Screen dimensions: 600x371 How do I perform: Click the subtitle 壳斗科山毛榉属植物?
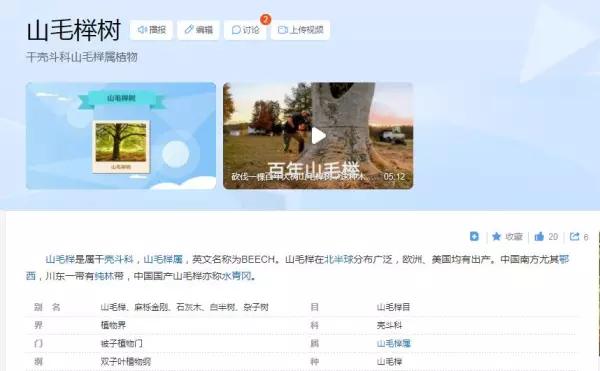(x=82, y=57)
